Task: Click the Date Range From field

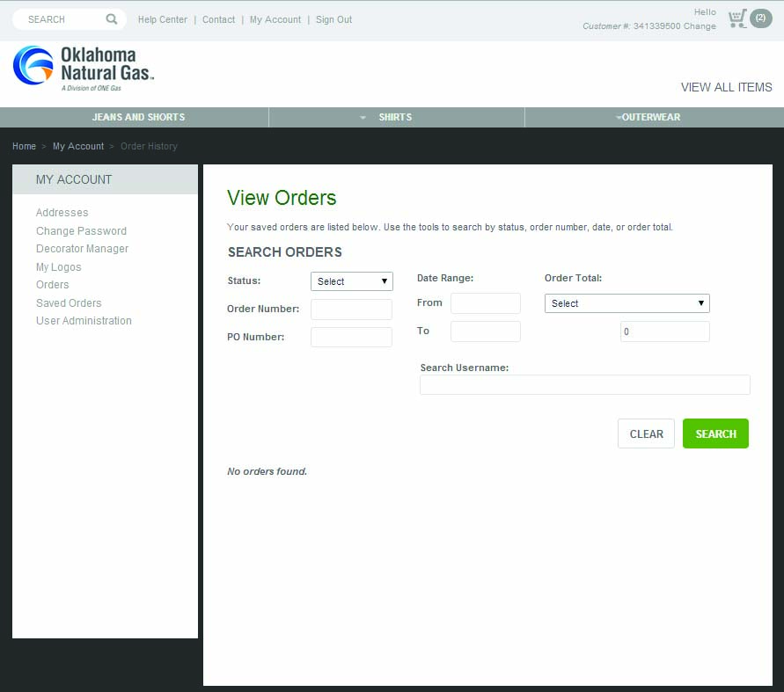Action: 486,303
